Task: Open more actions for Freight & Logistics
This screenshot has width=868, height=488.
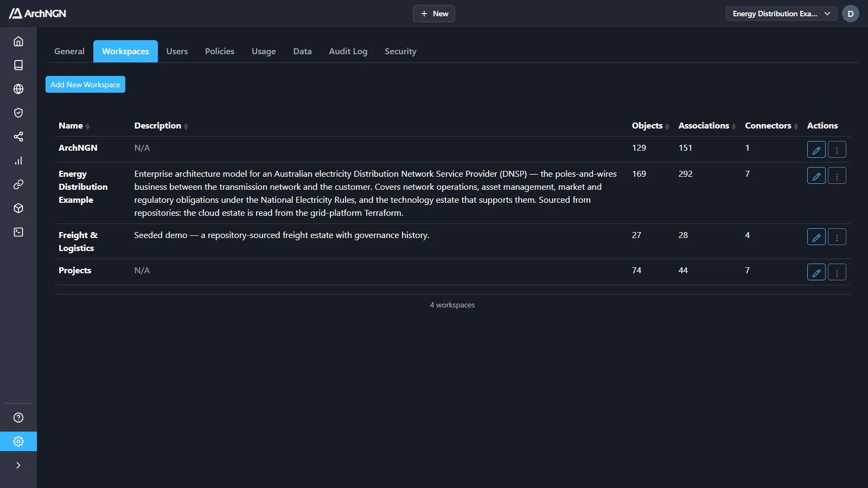Action: [837, 237]
